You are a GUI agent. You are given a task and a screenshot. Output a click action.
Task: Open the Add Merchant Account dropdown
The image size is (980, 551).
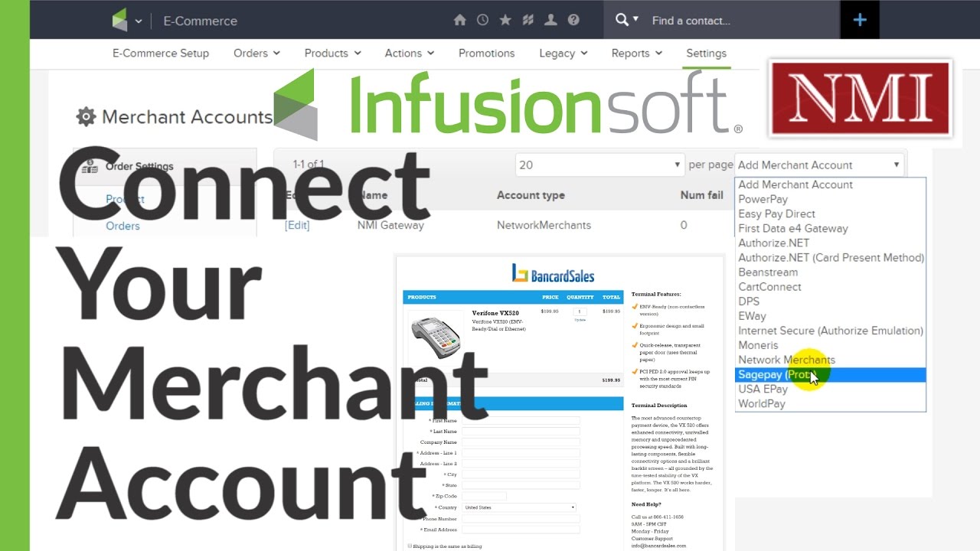818,165
